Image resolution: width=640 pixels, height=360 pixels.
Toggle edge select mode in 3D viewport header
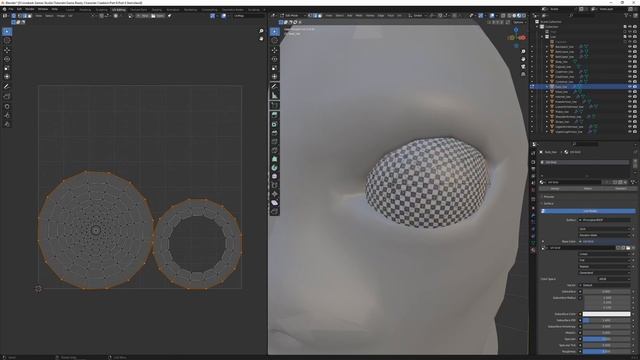point(315,16)
